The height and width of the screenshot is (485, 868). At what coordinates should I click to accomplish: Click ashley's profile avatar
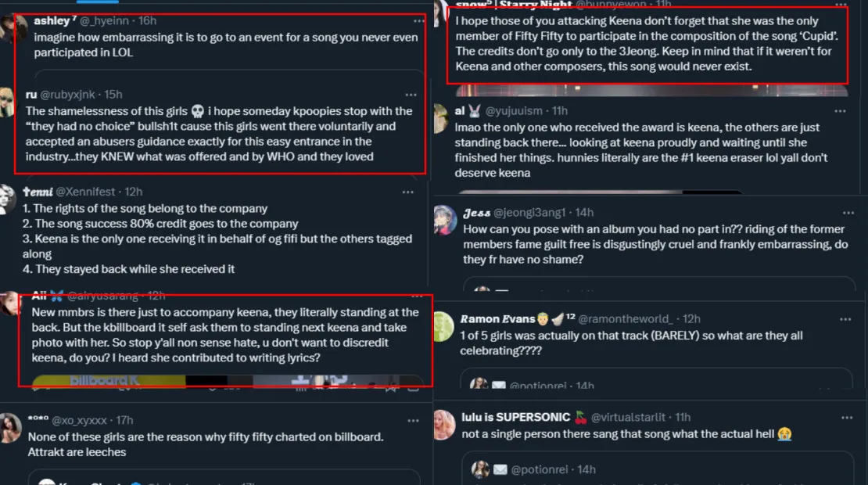(13, 29)
